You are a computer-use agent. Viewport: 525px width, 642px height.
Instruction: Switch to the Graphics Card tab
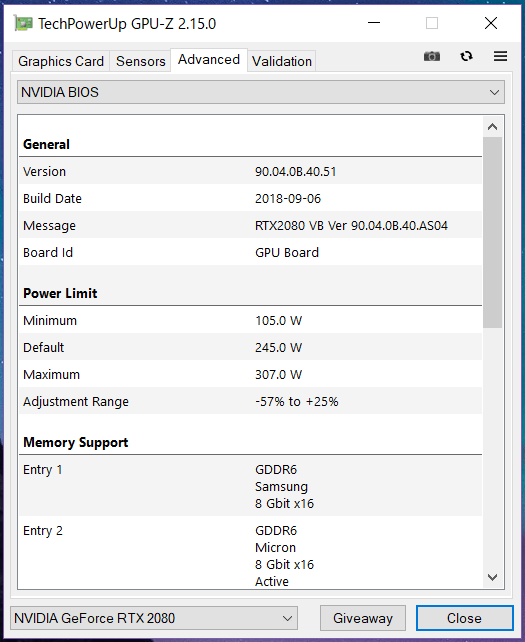click(61, 61)
